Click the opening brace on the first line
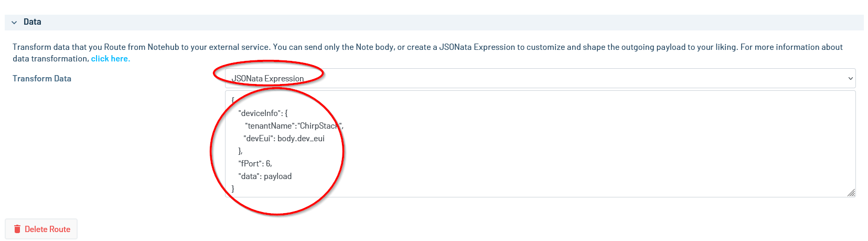The image size is (868, 241). click(233, 100)
